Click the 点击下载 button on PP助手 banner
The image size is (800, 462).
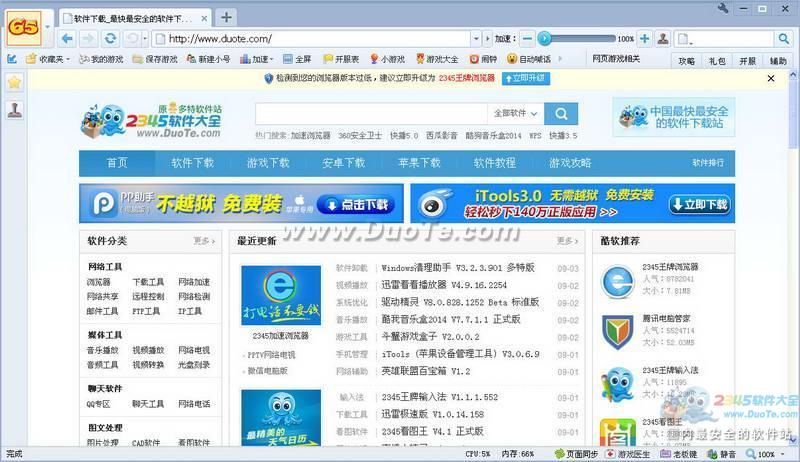[356, 205]
